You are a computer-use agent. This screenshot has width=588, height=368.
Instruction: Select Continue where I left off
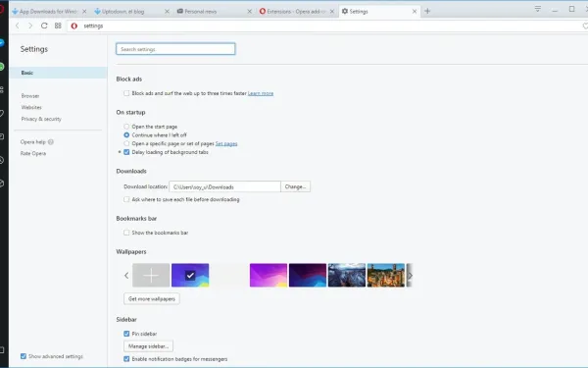pyautogui.click(x=126, y=135)
